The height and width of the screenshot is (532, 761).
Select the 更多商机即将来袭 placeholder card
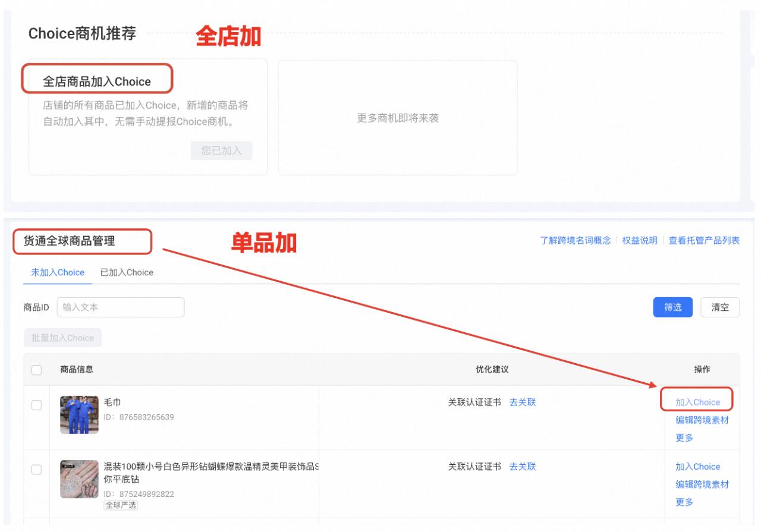click(x=398, y=118)
